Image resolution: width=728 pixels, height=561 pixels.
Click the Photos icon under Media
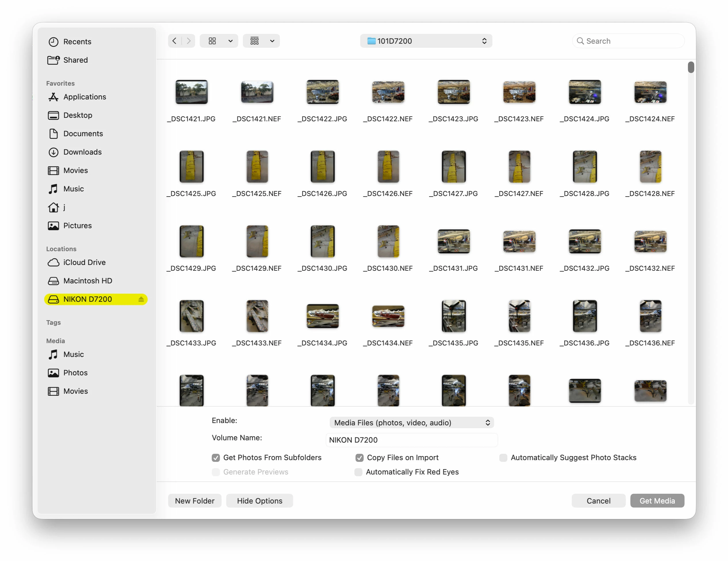tap(53, 373)
